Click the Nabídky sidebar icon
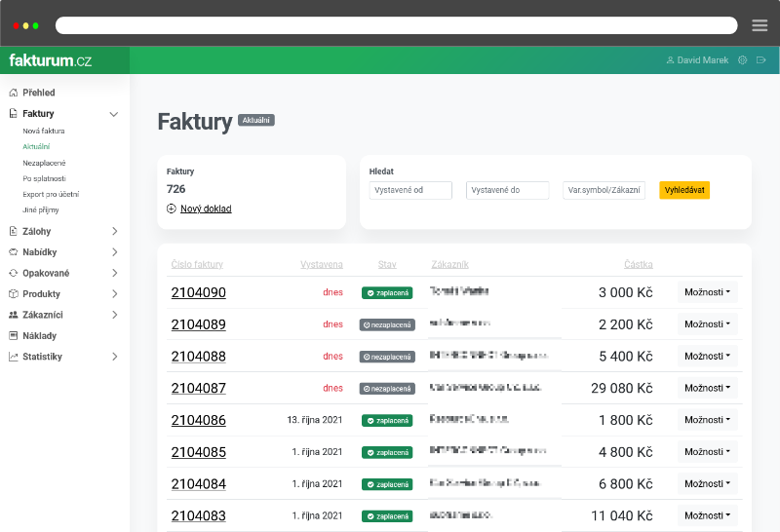780x532 pixels. 14,252
